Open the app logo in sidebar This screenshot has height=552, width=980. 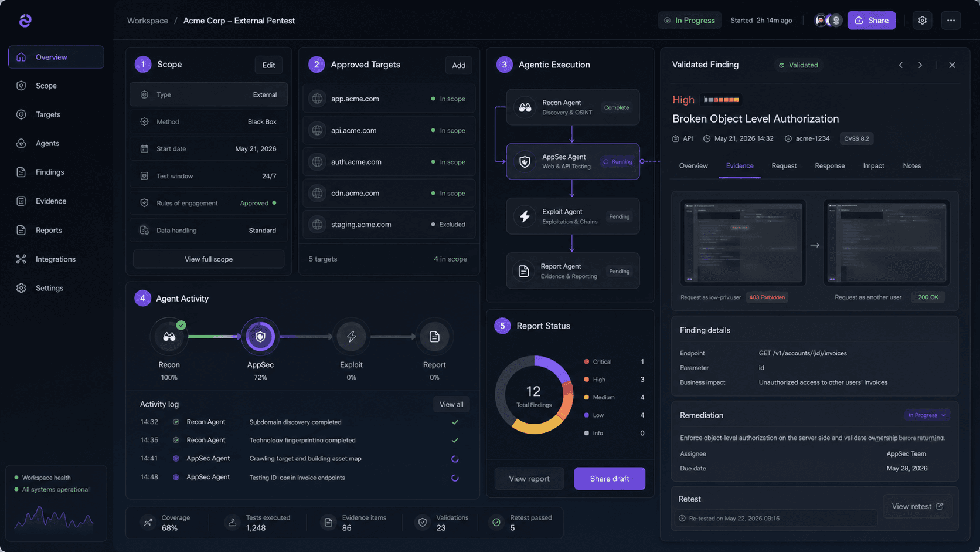25,21
